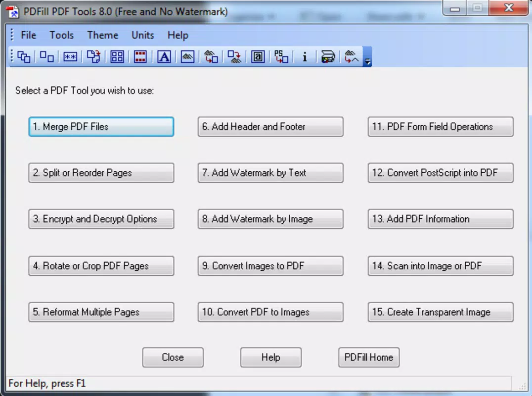Screen dimensions: 532x396
Task: Click the Image Watermark toolbar icon
Action: click(x=187, y=57)
